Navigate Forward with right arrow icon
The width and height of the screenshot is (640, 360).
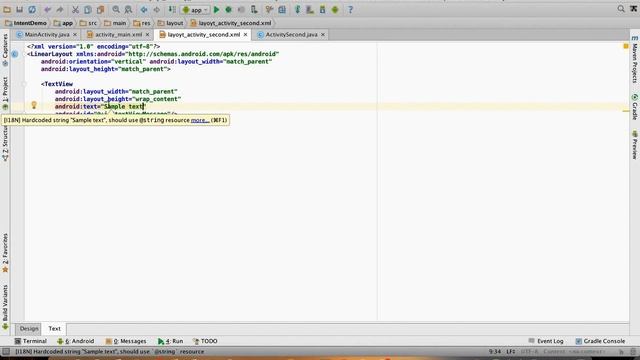click(x=156, y=9)
